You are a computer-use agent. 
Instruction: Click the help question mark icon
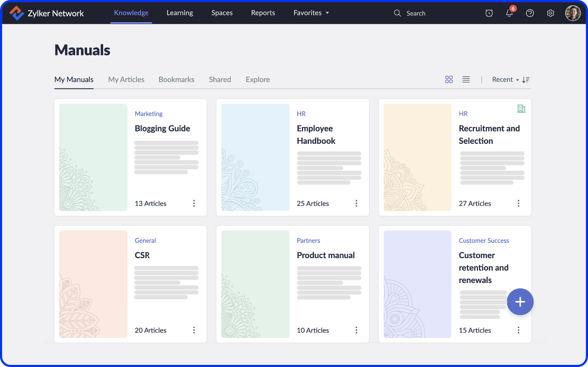coord(530,13)
